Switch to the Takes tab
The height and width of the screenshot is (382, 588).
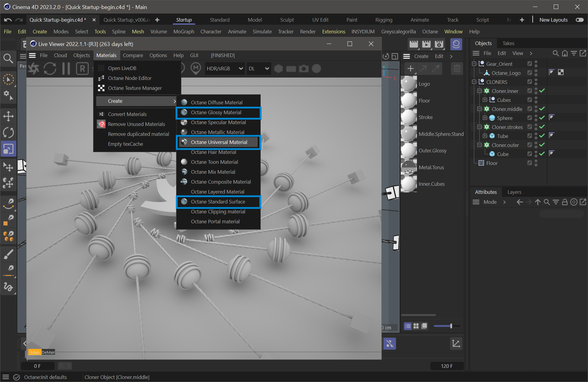click(508, 43)
